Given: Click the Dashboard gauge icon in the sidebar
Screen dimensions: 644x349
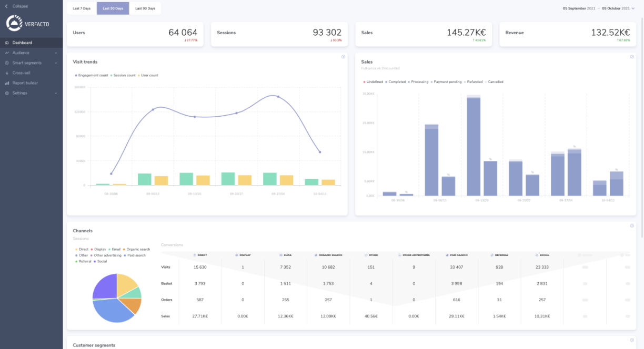Looking at the screenshot, I should point(7,43).
